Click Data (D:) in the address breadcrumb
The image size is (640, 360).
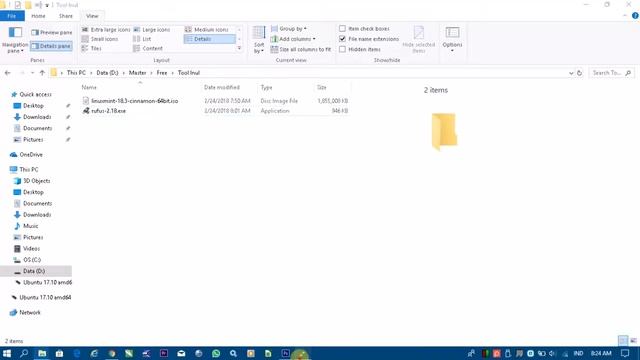tap(107, 73)
